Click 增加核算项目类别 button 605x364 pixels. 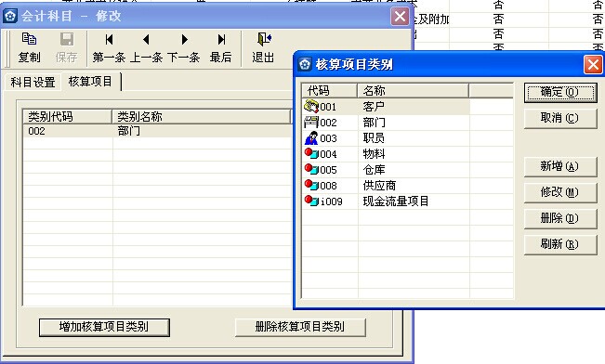pos(104,327)
